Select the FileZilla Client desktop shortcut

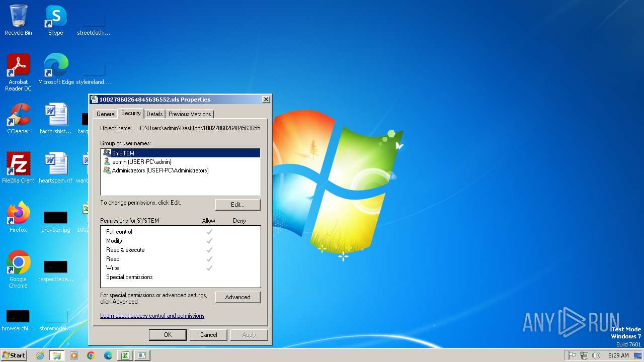[x=18, y=168]
